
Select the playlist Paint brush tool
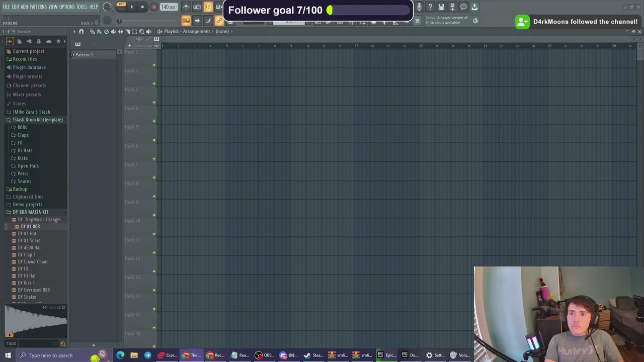coord(99,31)
